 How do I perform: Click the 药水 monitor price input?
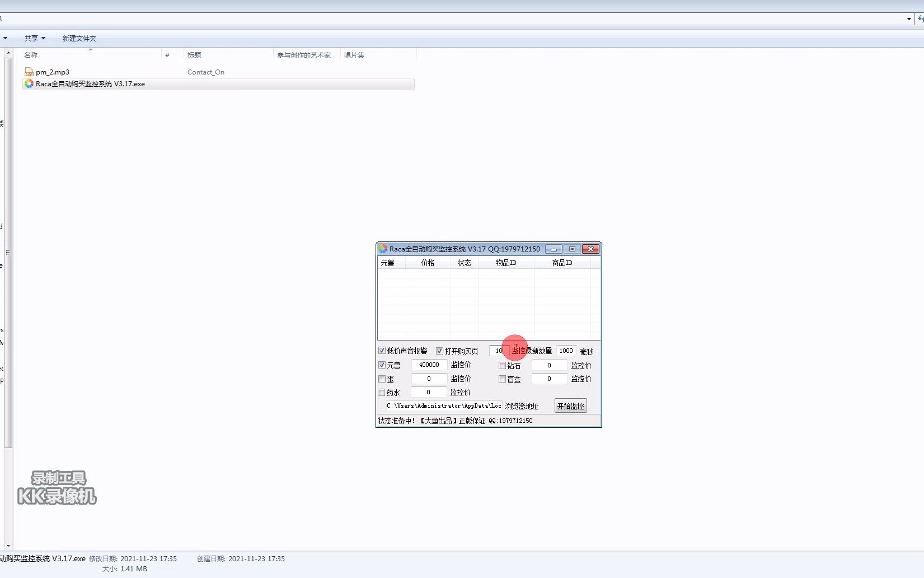tap(429, 392)
